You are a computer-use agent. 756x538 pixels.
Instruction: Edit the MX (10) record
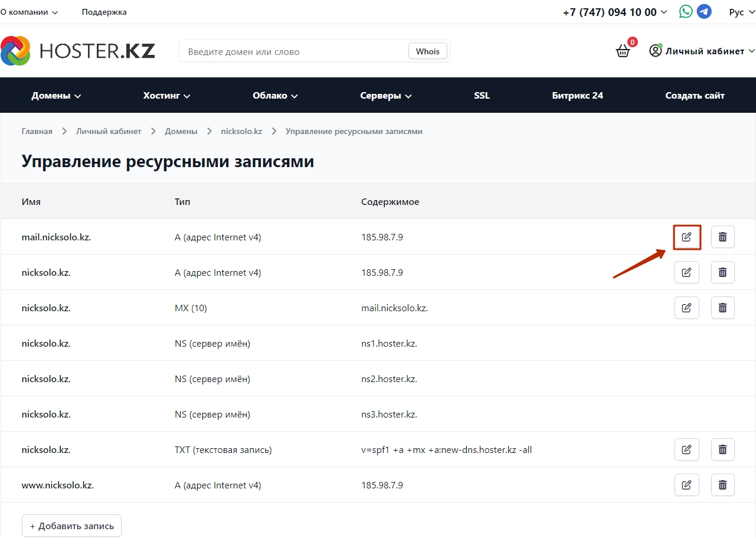[686, 308]
